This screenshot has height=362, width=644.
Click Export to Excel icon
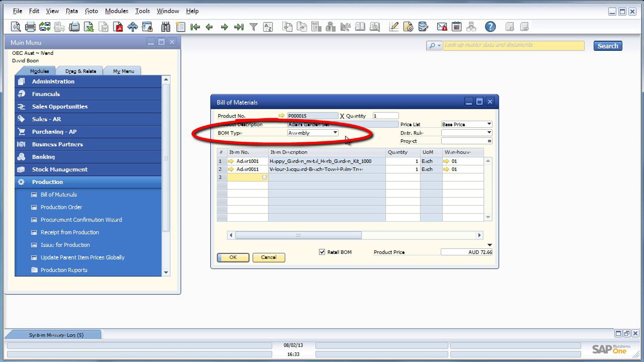tap(89, 27)
